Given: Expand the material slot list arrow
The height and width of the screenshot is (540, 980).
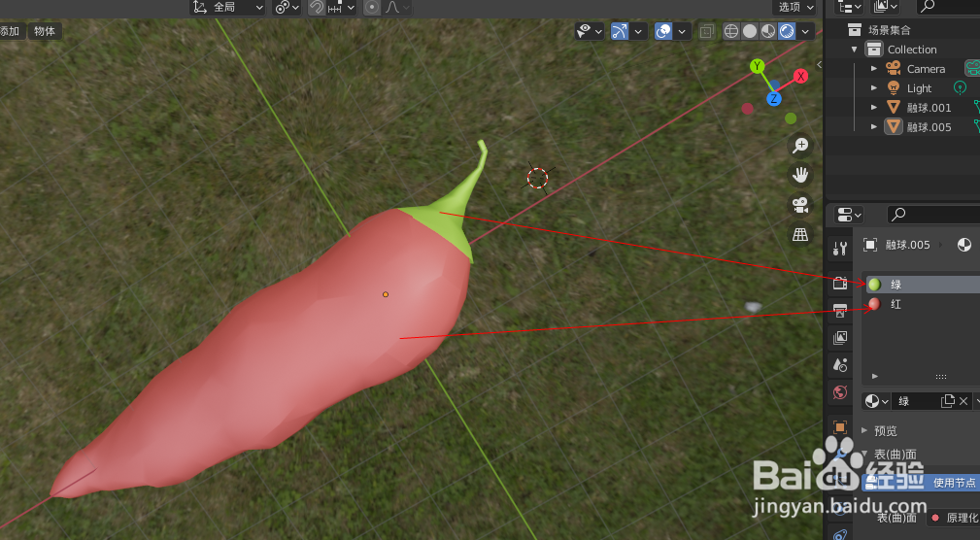Looking at the screenshot, I should (x=875, y=376).
